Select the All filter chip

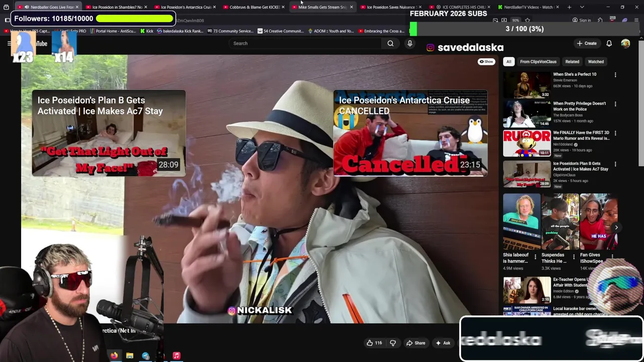tap(509, 61)
